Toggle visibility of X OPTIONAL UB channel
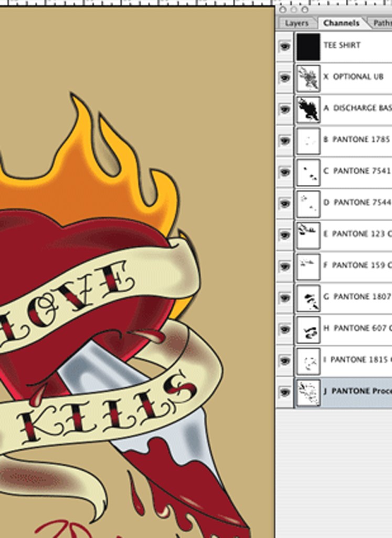The height and width of the screenshot is (538, 392). pos(284,78)
